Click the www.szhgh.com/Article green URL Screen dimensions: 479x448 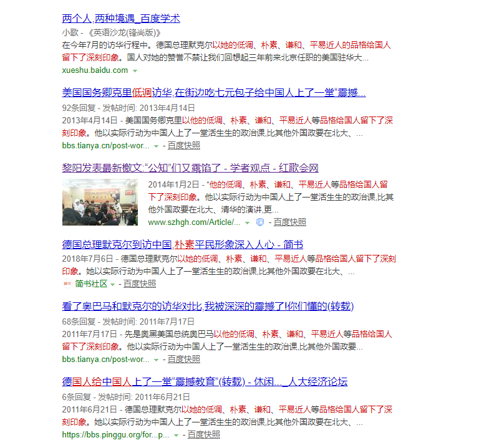(x=195, y=222)
